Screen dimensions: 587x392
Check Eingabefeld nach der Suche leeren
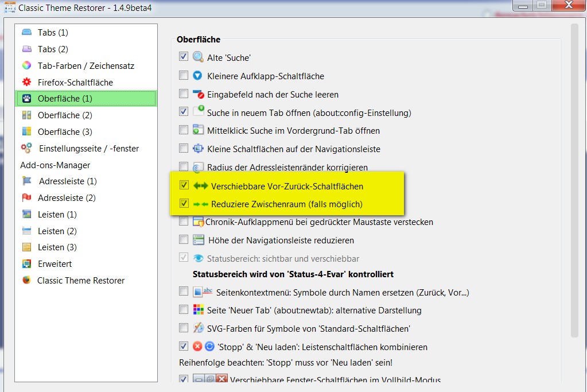click(x=184, y=93)
